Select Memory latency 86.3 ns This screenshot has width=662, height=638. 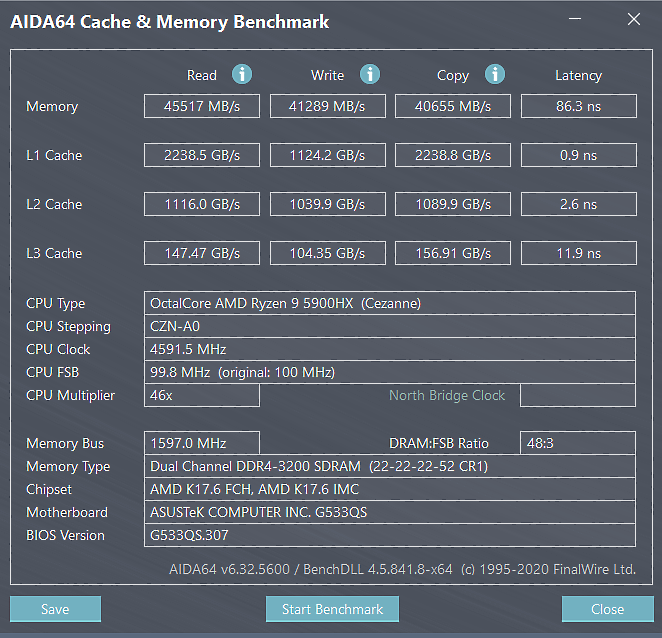tap(579, 106)
